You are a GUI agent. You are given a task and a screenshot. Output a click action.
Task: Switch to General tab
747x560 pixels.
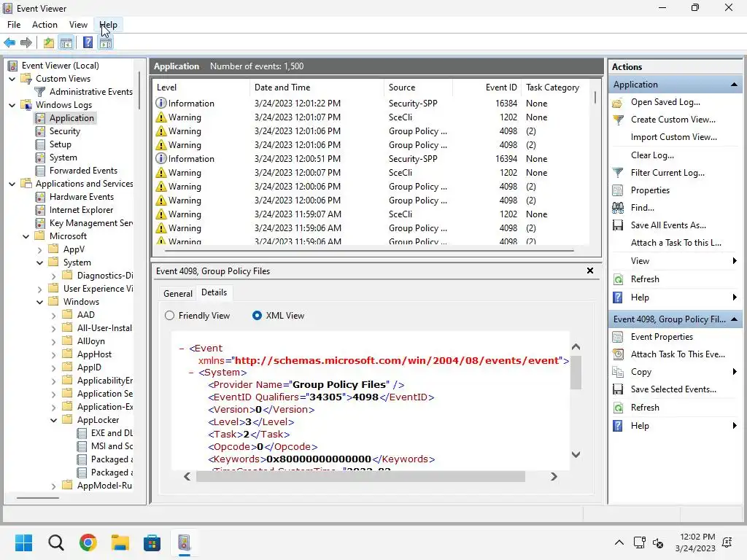coord(178,294)
